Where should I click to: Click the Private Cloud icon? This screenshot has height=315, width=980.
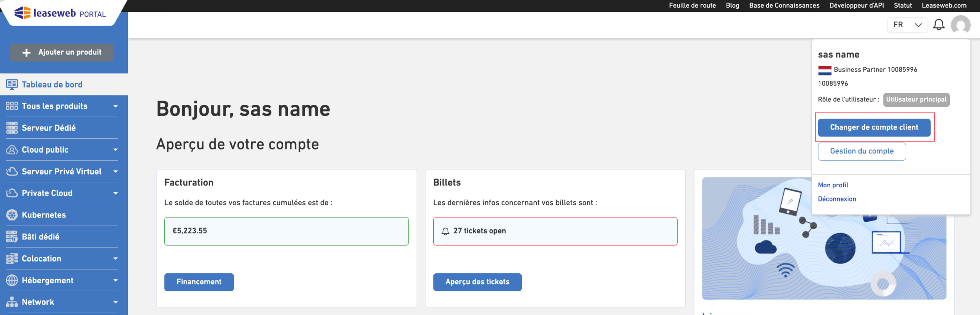pos(12,193)
